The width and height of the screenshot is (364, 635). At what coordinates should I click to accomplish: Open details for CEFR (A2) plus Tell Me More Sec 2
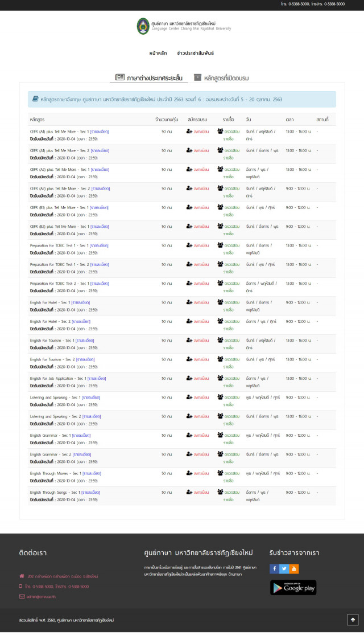(100, 189)
